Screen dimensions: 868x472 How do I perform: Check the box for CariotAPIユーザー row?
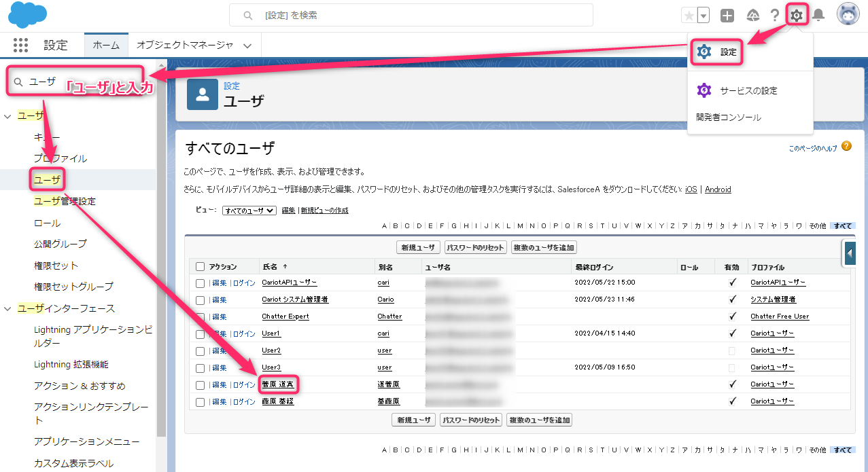200,283
